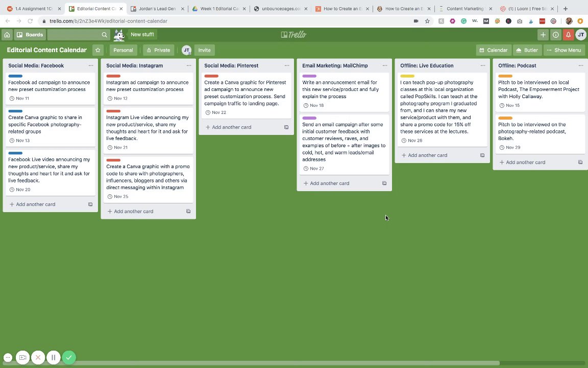Viewport: 588px width, 368px height.
Task: Click yellow label on PopSkills card
Action: [x=407, y=76]
